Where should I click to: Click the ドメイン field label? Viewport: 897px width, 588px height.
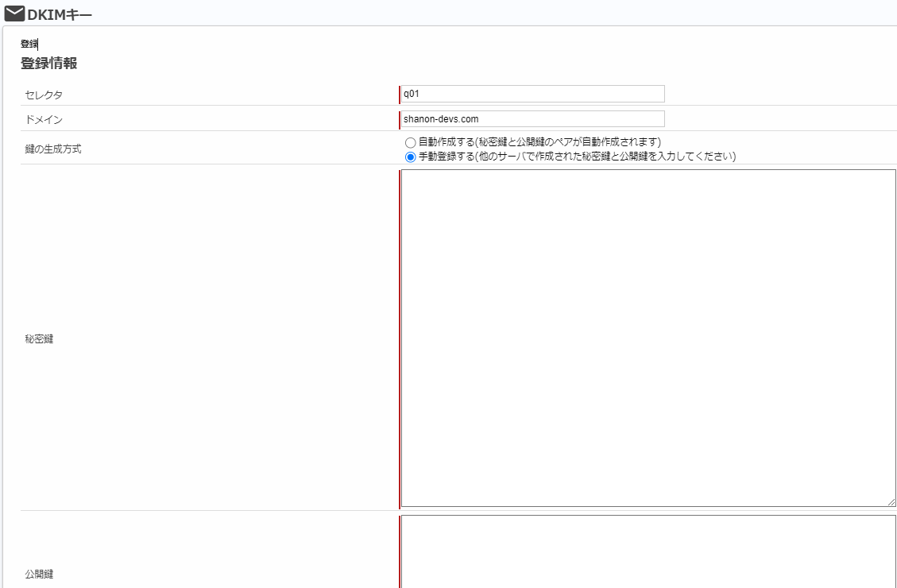(x=44, y=120)
